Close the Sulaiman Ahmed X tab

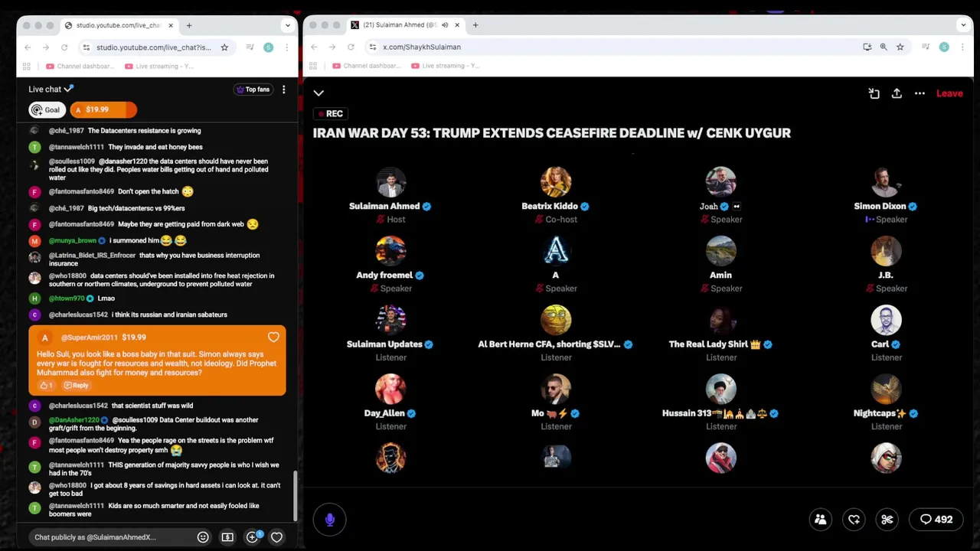(457, 25)
